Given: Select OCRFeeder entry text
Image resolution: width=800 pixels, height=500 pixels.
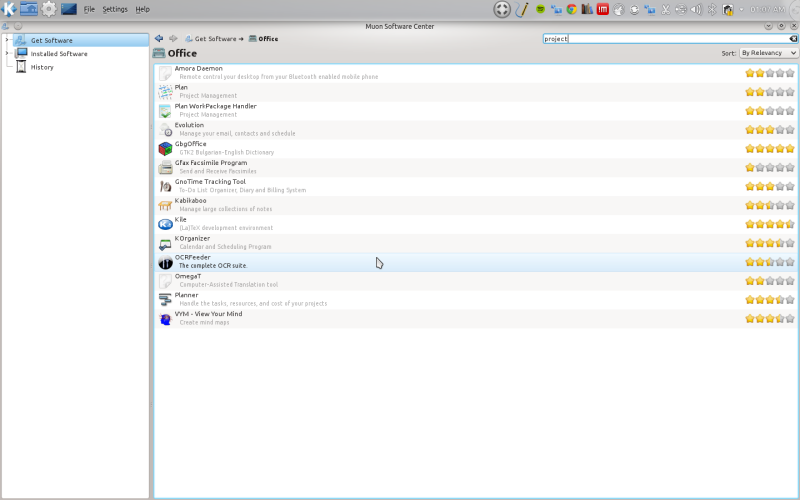Looking at the screenshot, I should [x=192, y=257].
